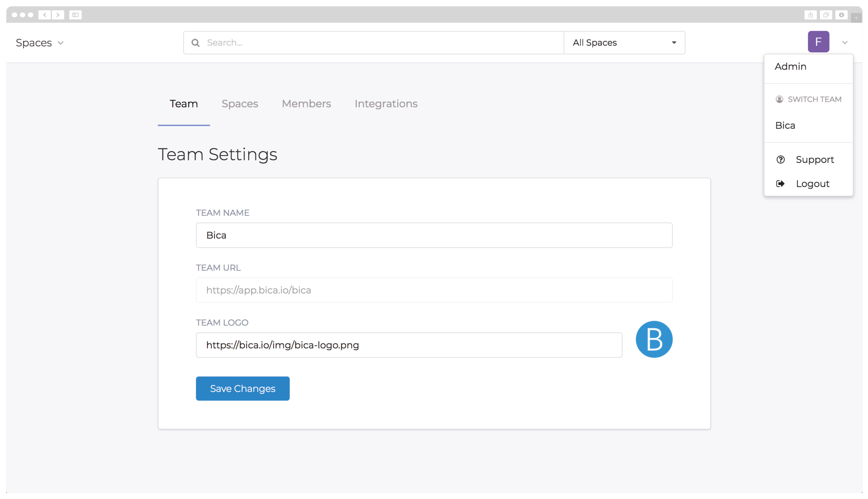868x499 pixels.
Task: Expand the Spaces dropdown in header
Action: click(x=40, y=43)
